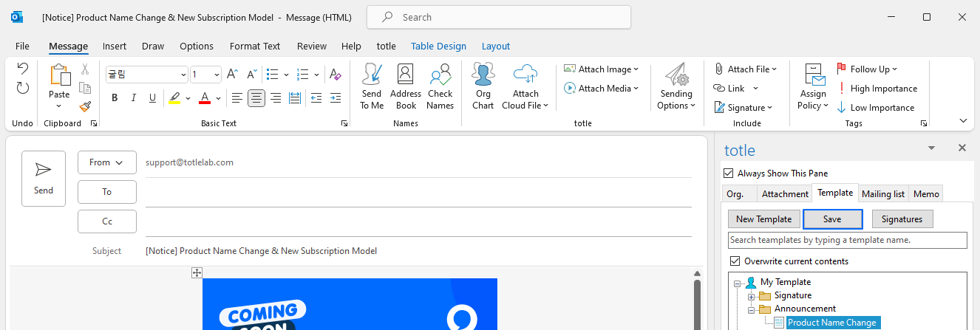
Task: Click the Signatures button
Action: 902,219
